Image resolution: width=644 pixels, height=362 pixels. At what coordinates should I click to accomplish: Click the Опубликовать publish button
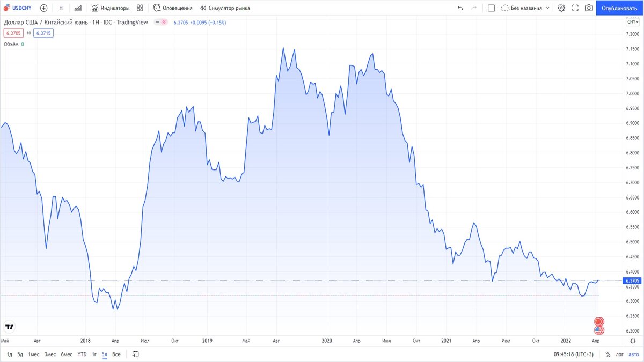(x=619, y=8)
